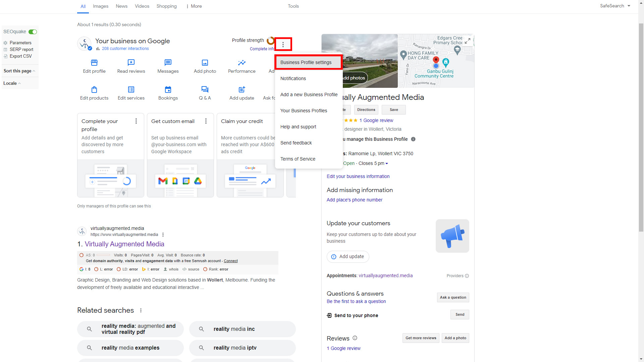Click the Add photo icon
Screen dimensions: 644x362
(x=205, y=63)
